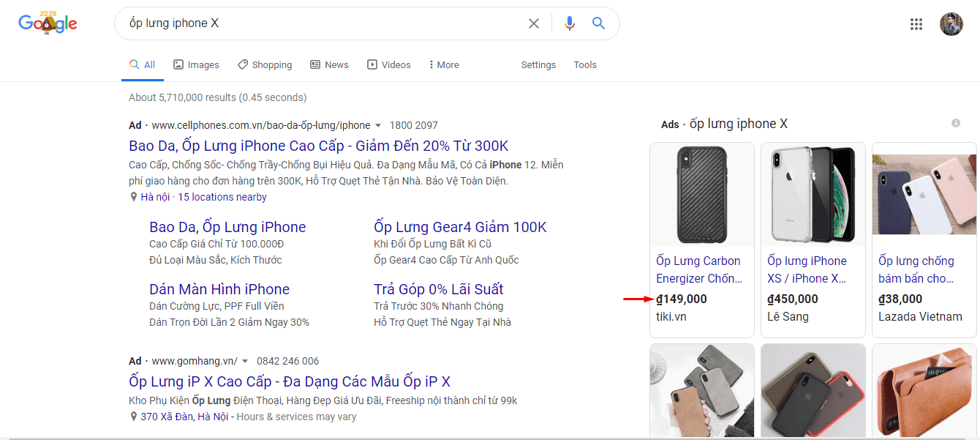Open the brown leather wallet case image
The height and width of the screenshot is (440, 980).
tap(924, 390)
